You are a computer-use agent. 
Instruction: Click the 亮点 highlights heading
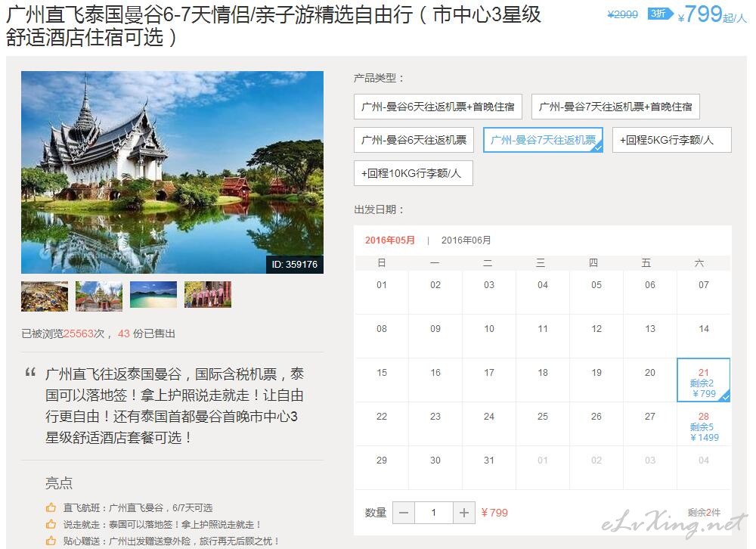pyautogui.click(x=59, y=483)
